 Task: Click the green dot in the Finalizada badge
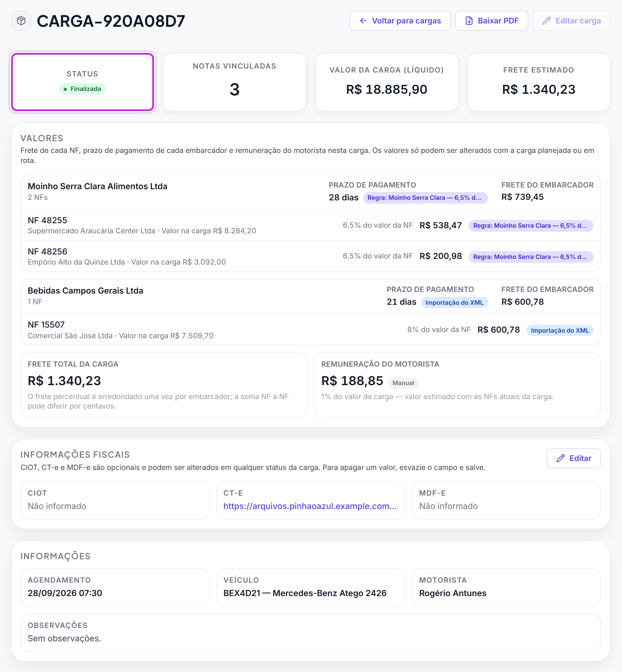[65, 89]
